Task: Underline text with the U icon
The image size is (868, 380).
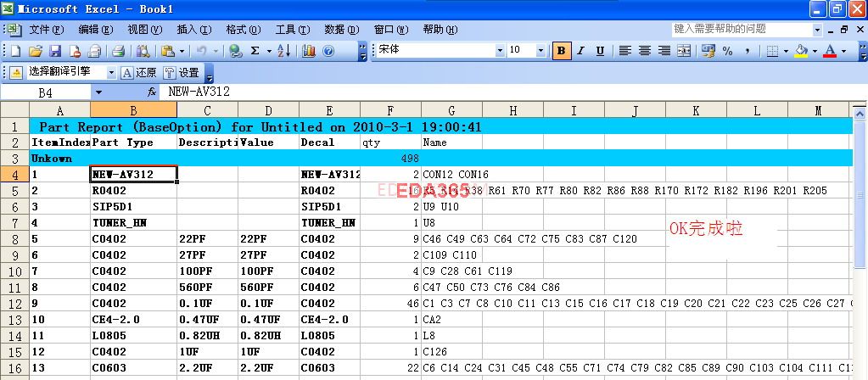Action: click(x=600, y=51)
